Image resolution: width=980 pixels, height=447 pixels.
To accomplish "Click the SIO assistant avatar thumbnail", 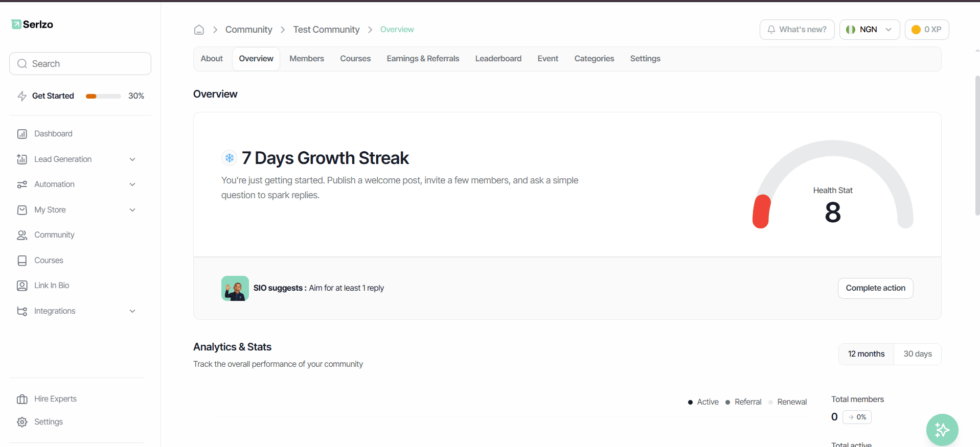I will coord(235,288).
